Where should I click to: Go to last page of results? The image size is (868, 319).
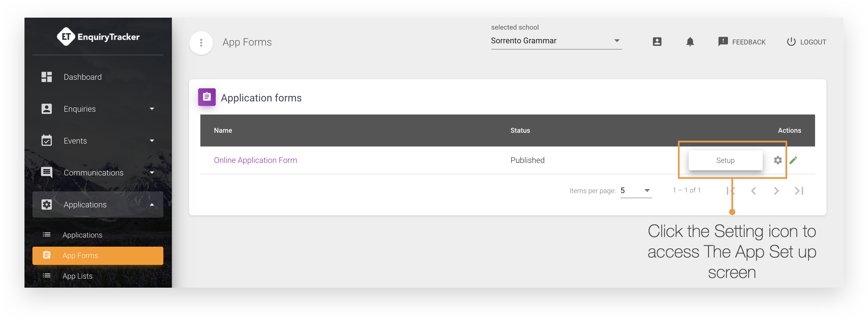click(x=799, y=191)
